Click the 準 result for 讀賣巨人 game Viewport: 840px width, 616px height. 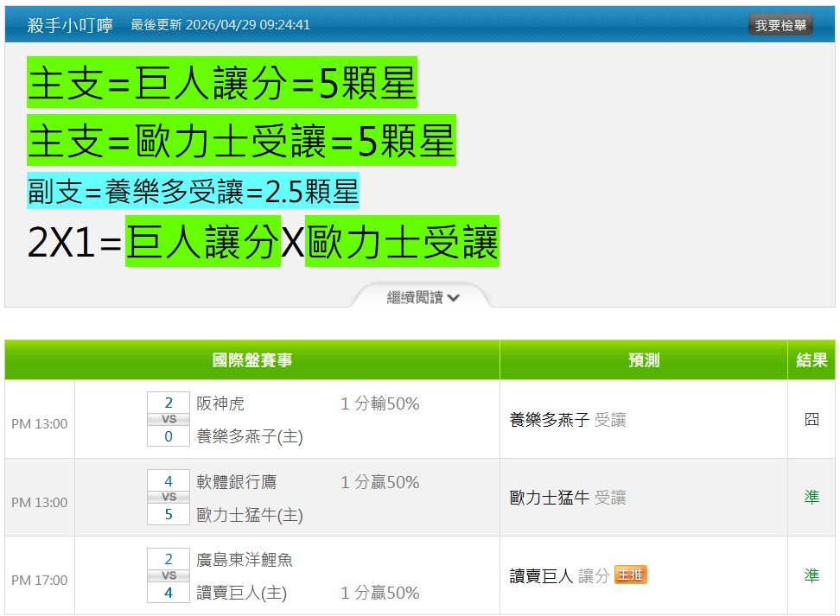point(811,575)
